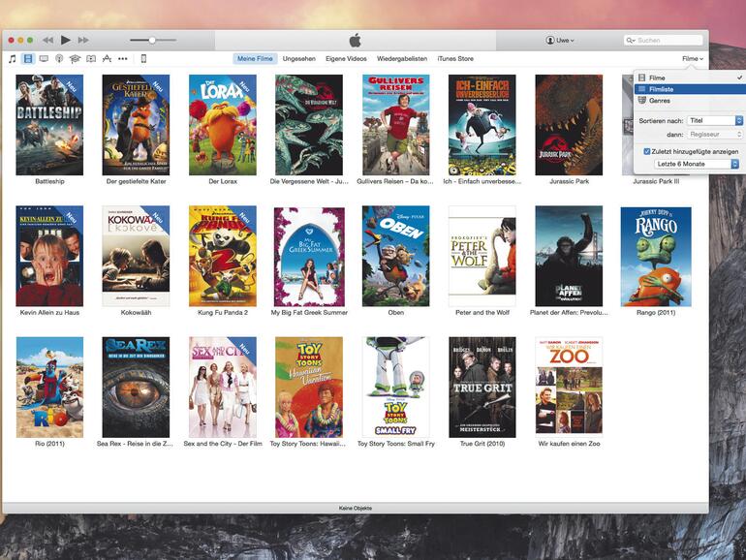Open My Big Fat Greek Summer poster
This screenshot has width=746, height=560.
click(x=309, y=257)
